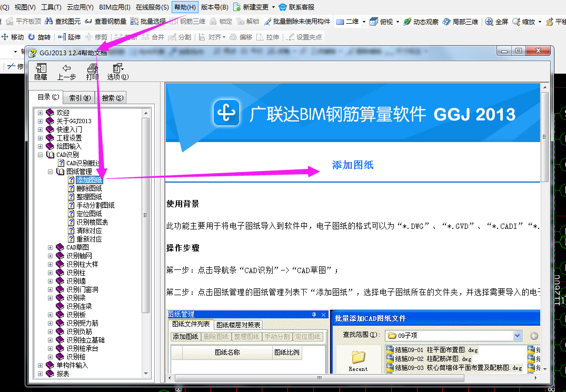Open 帮助(H) menu
Screen dimensions: 566x392
coord(185,7)
